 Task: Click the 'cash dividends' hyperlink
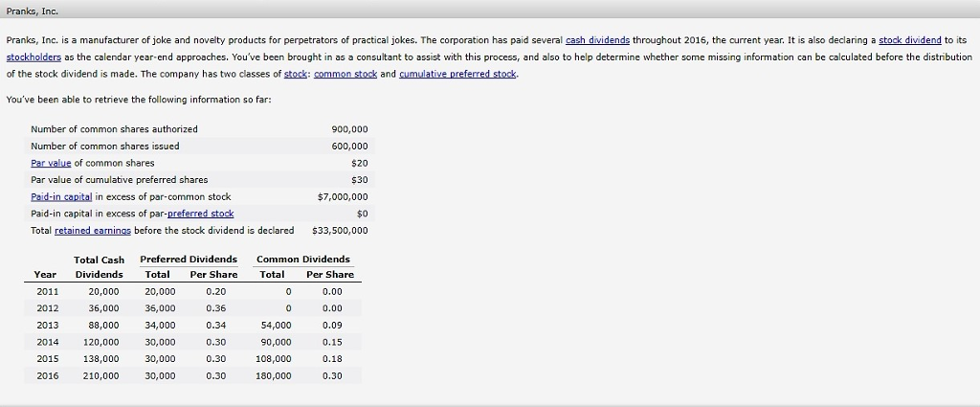[x=597, y=41]
